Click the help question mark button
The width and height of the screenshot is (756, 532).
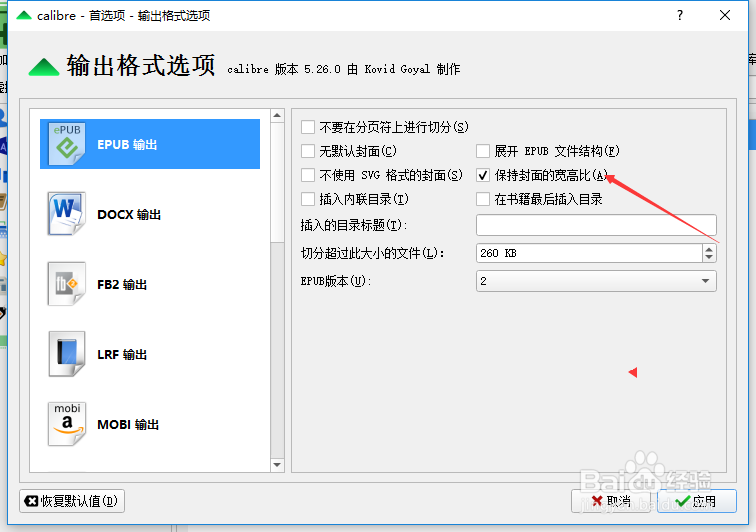(x=679, y=15)
